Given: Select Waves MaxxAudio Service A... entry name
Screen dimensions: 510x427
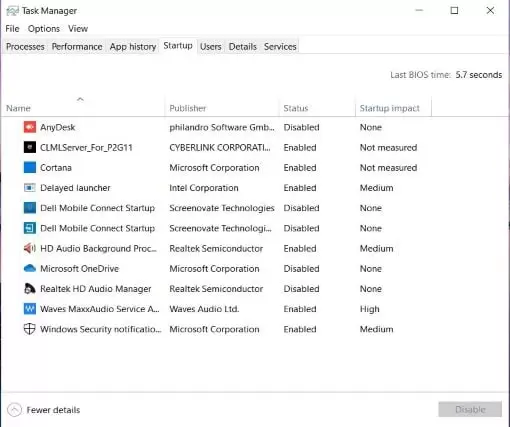Looking at the screenshot, I should pyautogui.click(x=100, y=309).
